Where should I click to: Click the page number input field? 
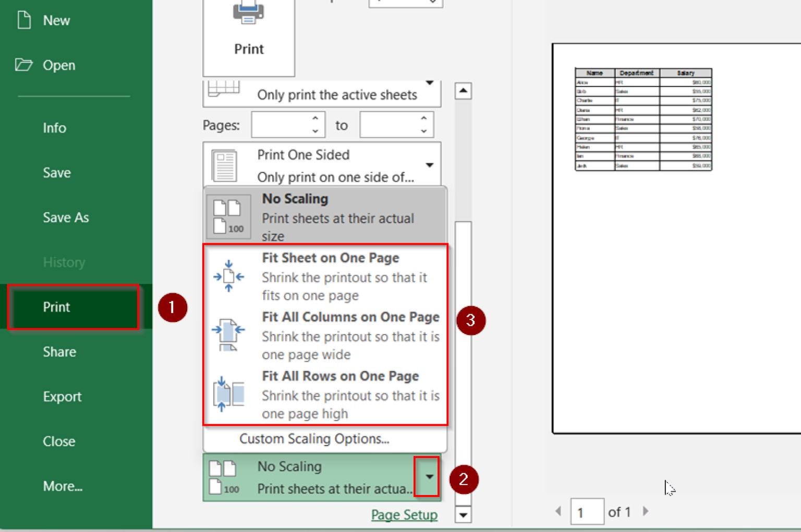click(587, 512)
